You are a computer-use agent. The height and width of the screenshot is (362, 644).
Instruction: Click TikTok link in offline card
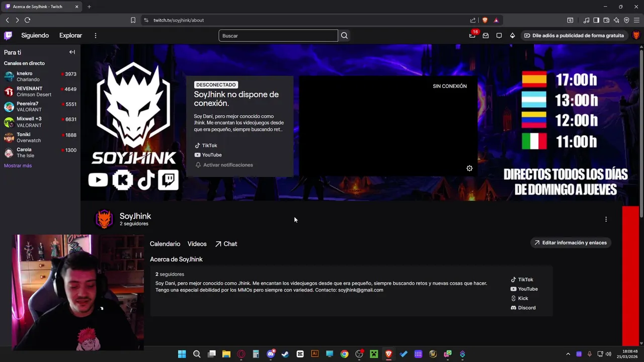click(x=206, y=145)
